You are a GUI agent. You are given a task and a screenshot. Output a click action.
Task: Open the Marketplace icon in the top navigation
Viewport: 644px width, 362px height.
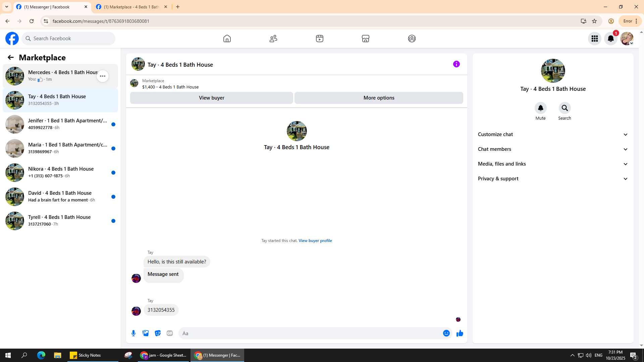[366, 39]
